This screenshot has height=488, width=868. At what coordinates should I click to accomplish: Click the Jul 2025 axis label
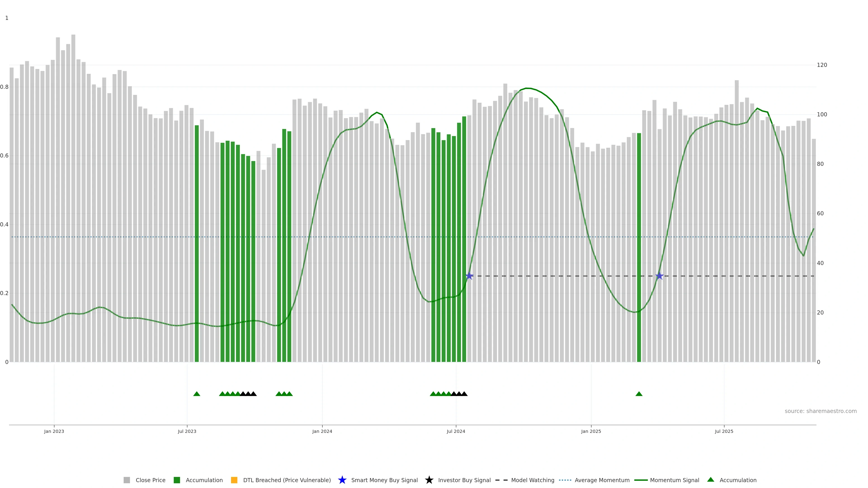pos(724,432)
